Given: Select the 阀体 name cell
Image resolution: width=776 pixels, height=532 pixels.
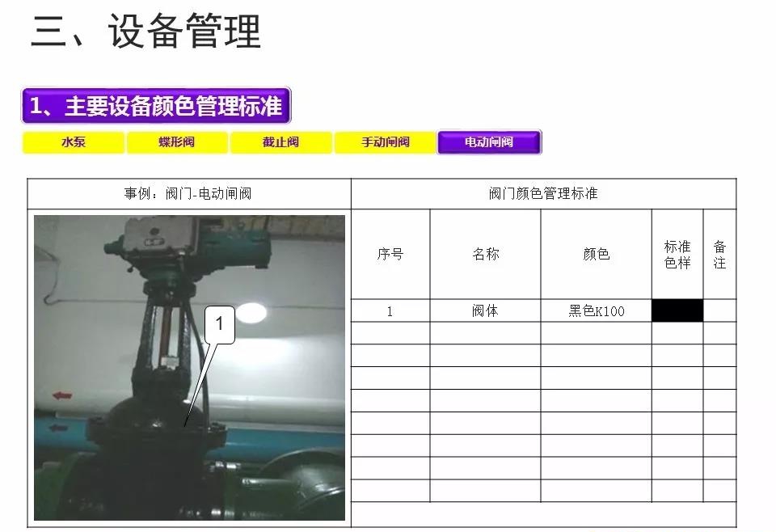Looking at the screenshot, I should [486, 310].
